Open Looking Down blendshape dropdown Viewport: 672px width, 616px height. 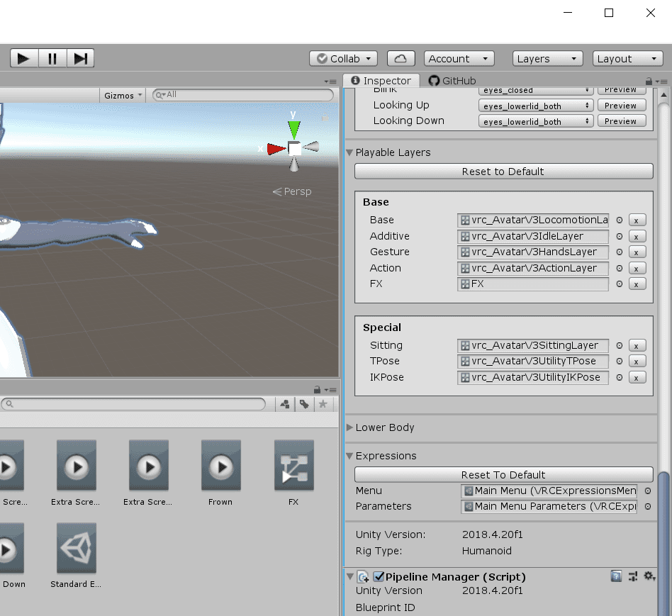point(536,121)
